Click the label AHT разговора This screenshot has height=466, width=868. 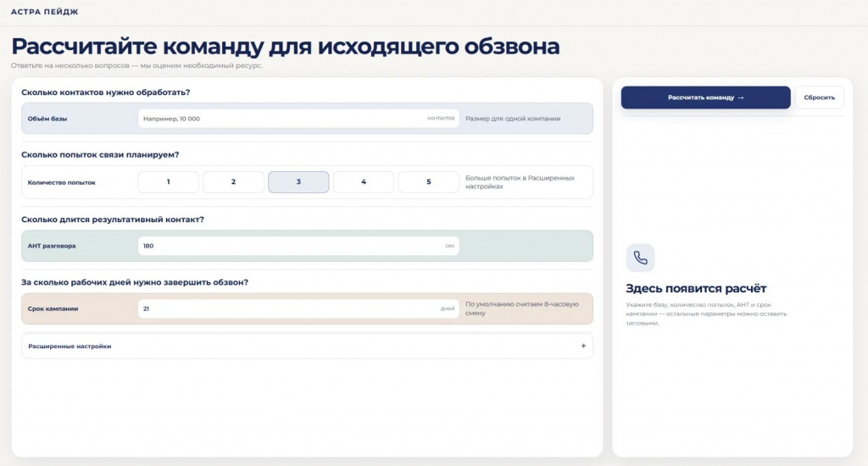tap(52, 246)
